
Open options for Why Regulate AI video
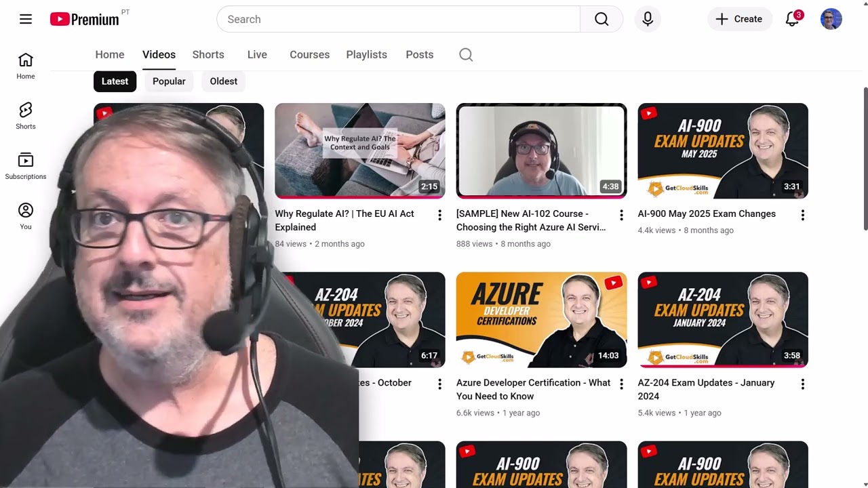coord(439,216)
